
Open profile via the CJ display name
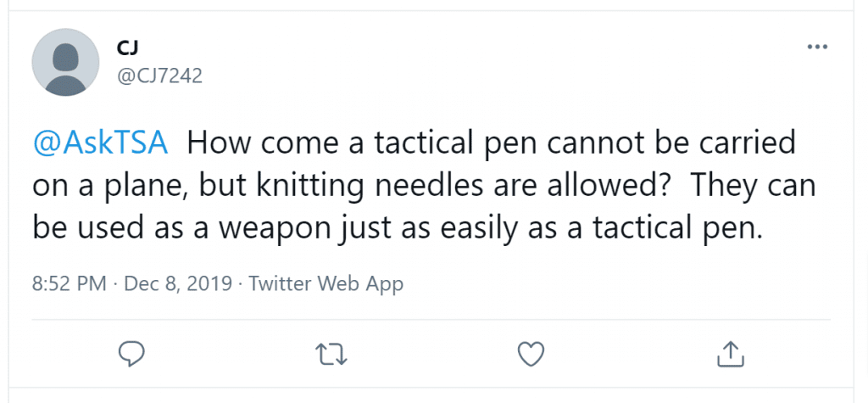tap(127, 48)
